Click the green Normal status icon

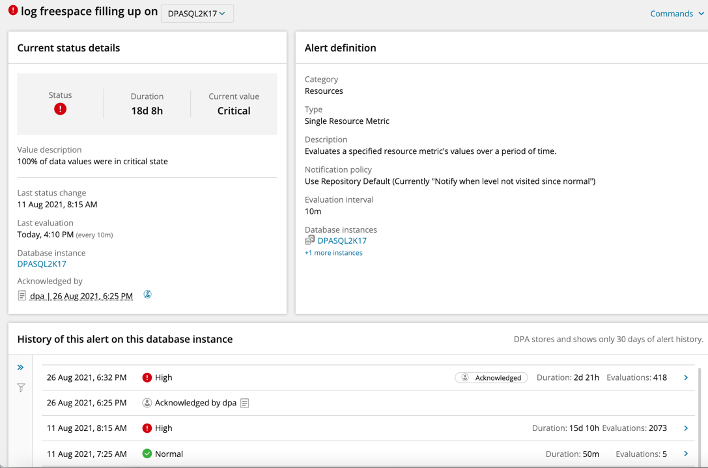click(x=147, y=453)
